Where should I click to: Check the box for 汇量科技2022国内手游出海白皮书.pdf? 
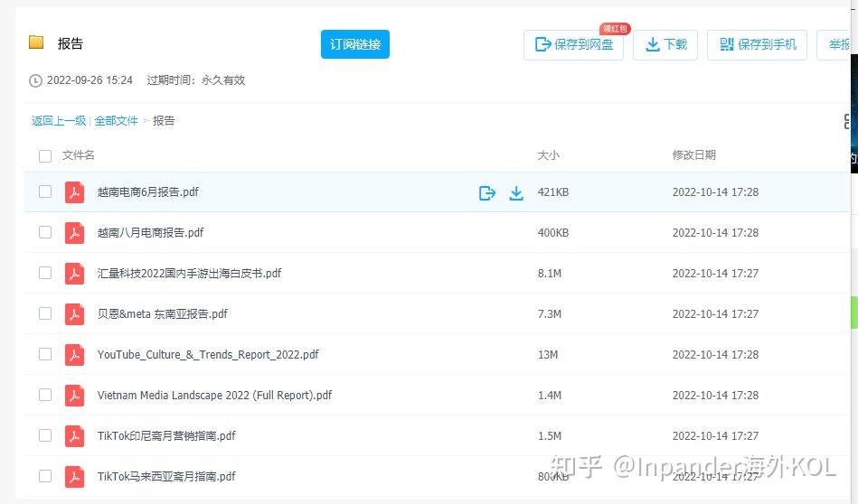tap(45, 273)
